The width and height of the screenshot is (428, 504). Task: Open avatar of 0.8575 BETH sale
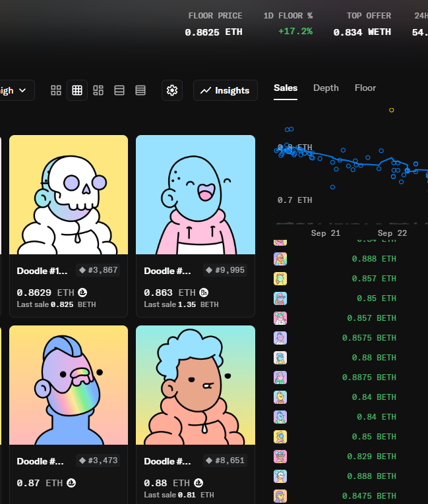click(x=280, y=338)
